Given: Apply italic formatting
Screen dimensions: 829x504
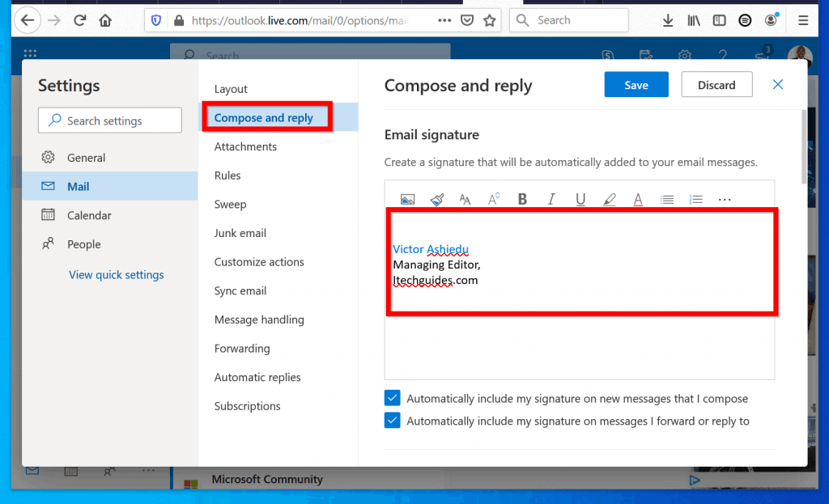Looking at the screenshot, I should pyautogui.click(x=551, y=198).
